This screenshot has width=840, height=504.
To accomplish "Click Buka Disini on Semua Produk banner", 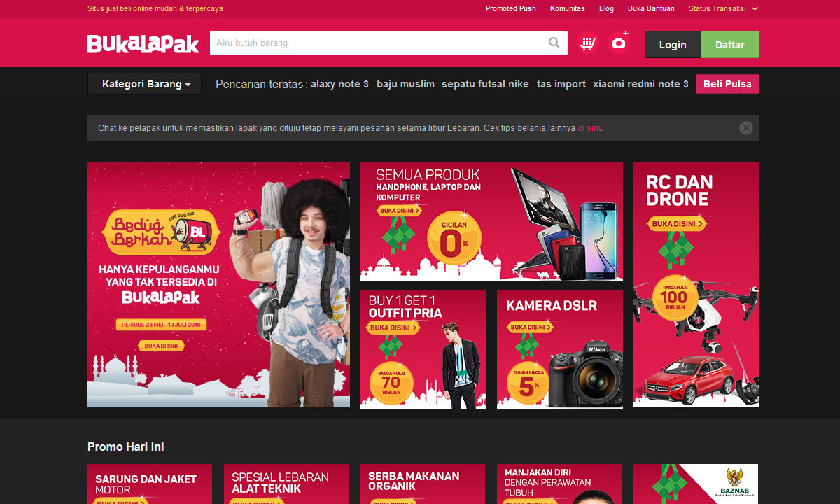I will 400,210.
